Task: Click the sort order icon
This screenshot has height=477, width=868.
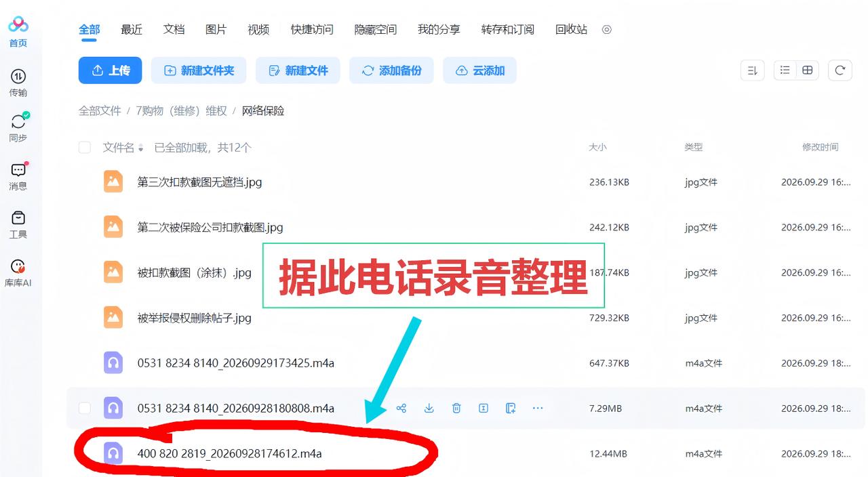Action: click(x=752, y=70)
